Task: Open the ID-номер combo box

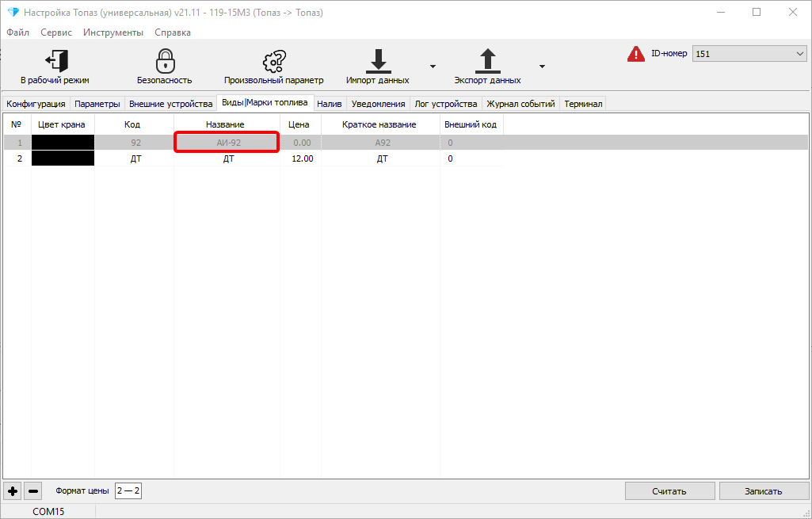Action: pos(749,54)
